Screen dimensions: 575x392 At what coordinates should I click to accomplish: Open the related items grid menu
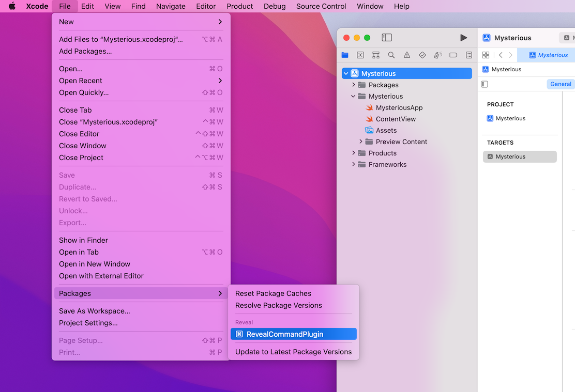(x=486, y=55)
